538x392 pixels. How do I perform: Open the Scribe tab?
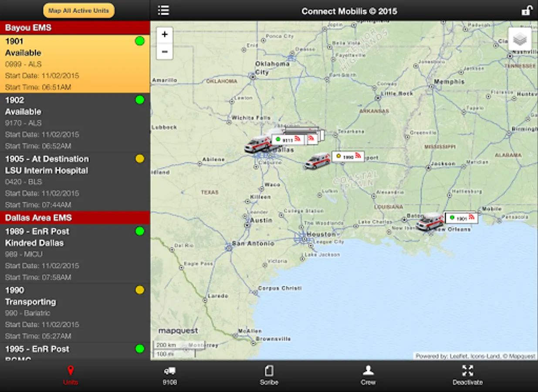(x=269, y=376)
